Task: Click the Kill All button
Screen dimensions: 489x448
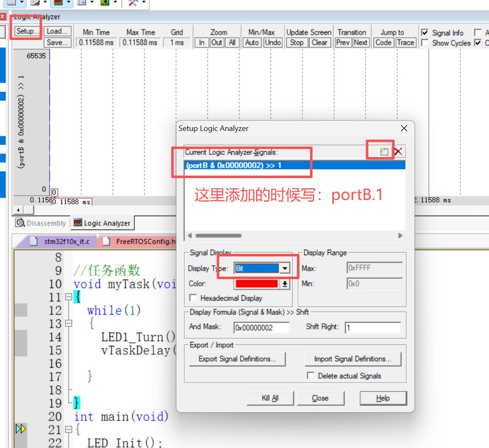Action: pyautogui.click(x=270, y=398)
